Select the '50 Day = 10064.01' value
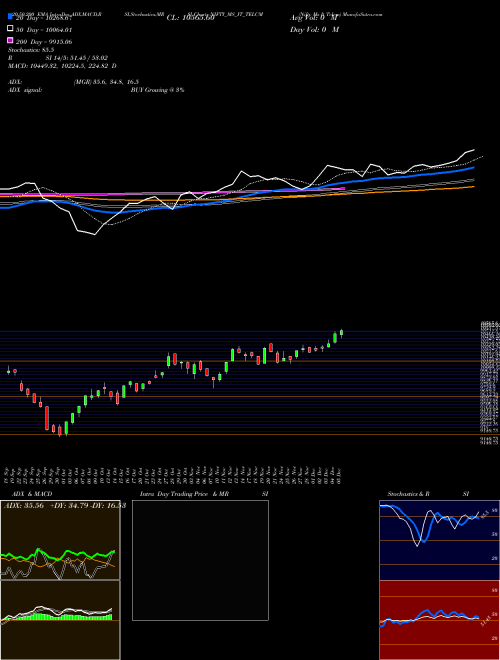 point(44,30)
